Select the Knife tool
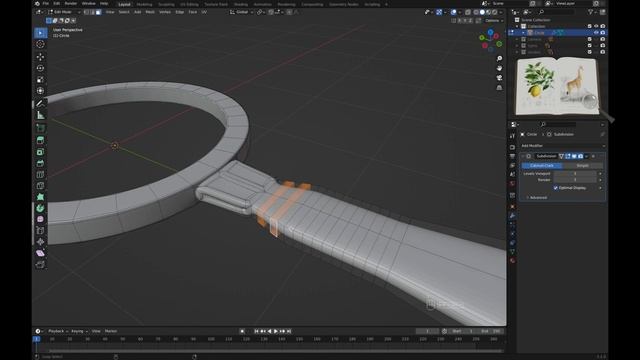The image size is (640, 360). (x=40, y=186)
